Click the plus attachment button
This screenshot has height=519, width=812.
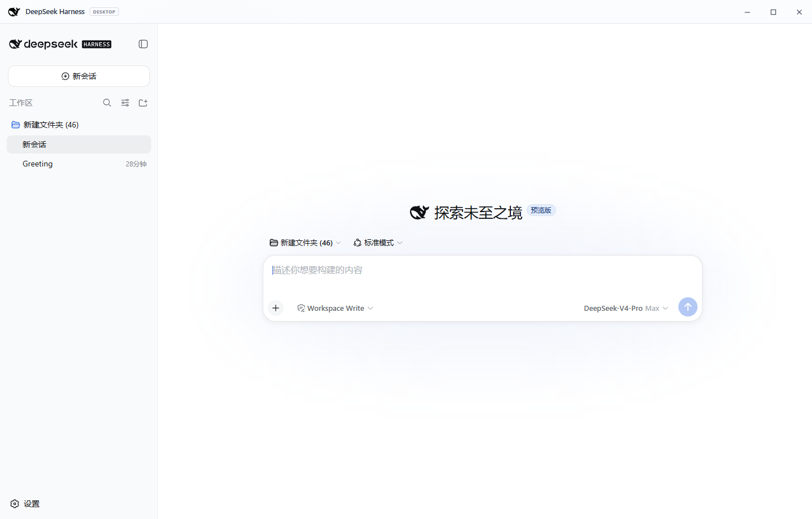[276, 308]
